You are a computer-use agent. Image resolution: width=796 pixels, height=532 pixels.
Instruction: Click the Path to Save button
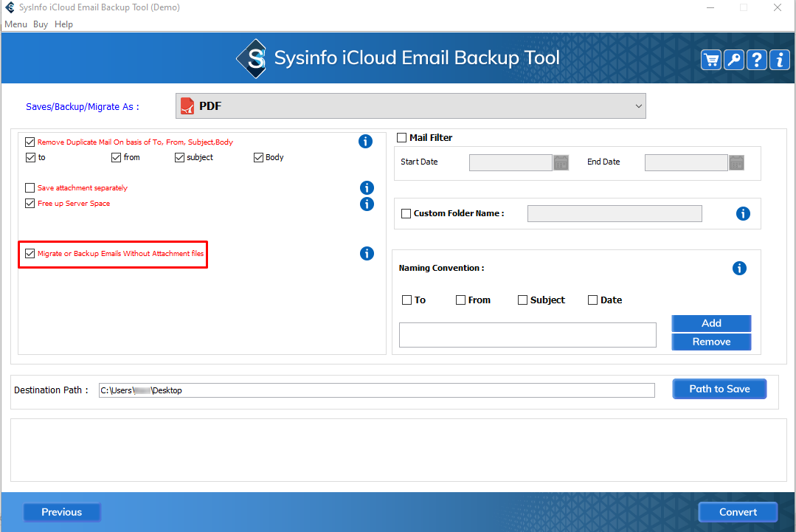tap(719, 389)
